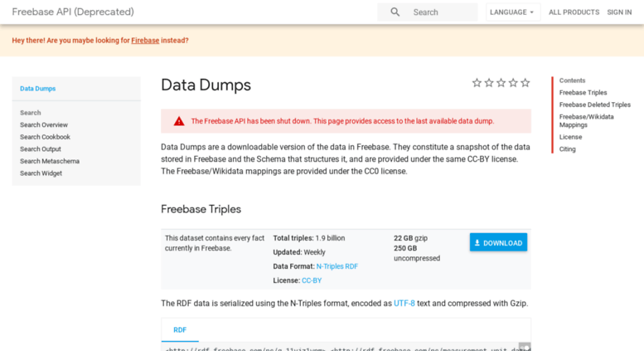Jump to Freebase Deleted Triples section
This screenshot has height=351, width=644.
(594, 105)
